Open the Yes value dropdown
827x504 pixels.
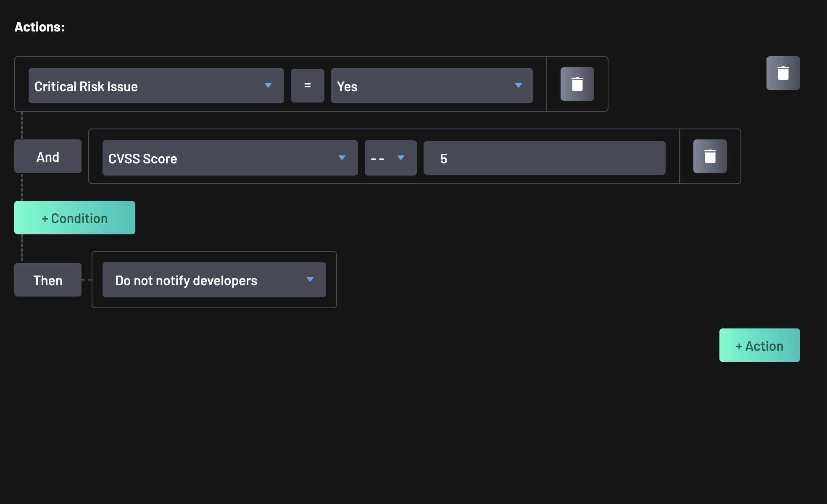pos(431,86)
